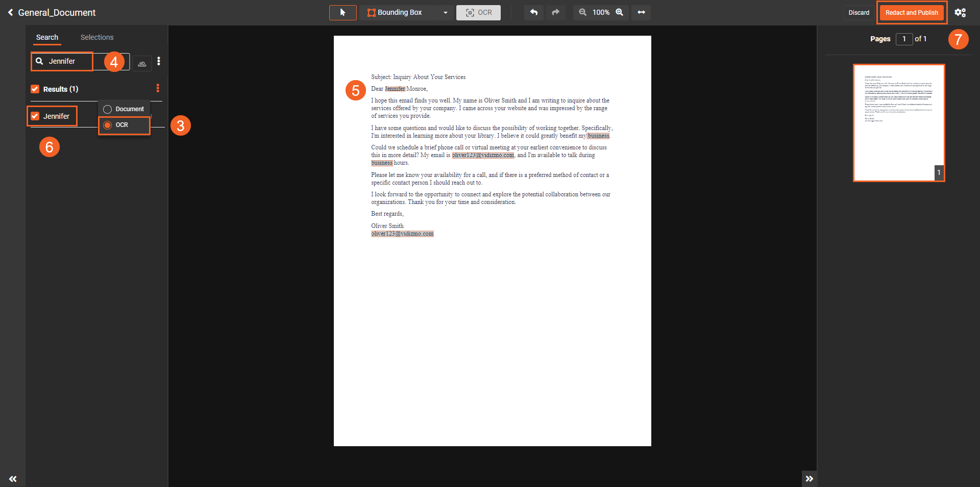
Task: Open redaction settings gears icon
Action: (x=960, y=13)
